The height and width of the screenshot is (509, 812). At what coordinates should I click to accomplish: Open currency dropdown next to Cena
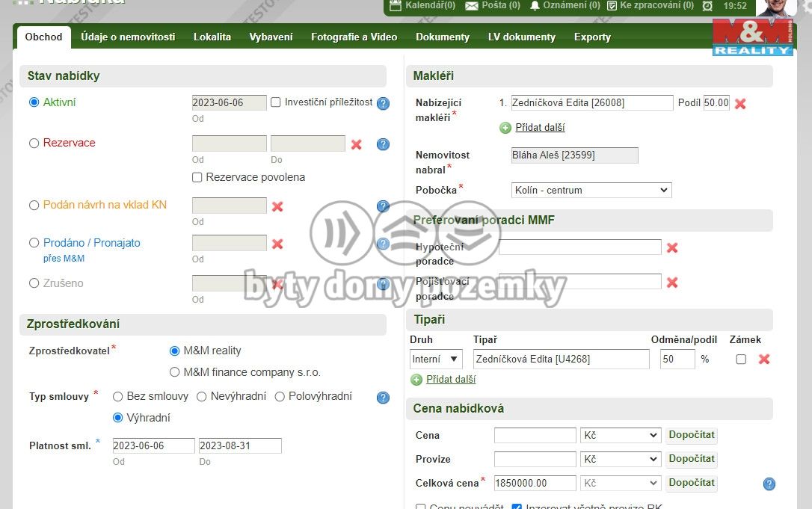point(620,435)
